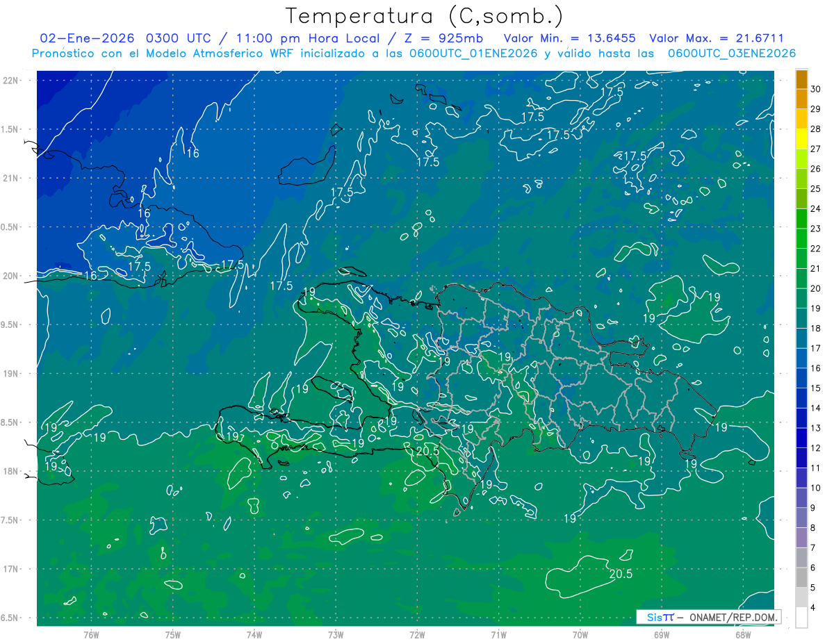Select the white swatch below the 4 label
Image resolution: width=834 pixels, height=644 pixels.
coord(801,617)
